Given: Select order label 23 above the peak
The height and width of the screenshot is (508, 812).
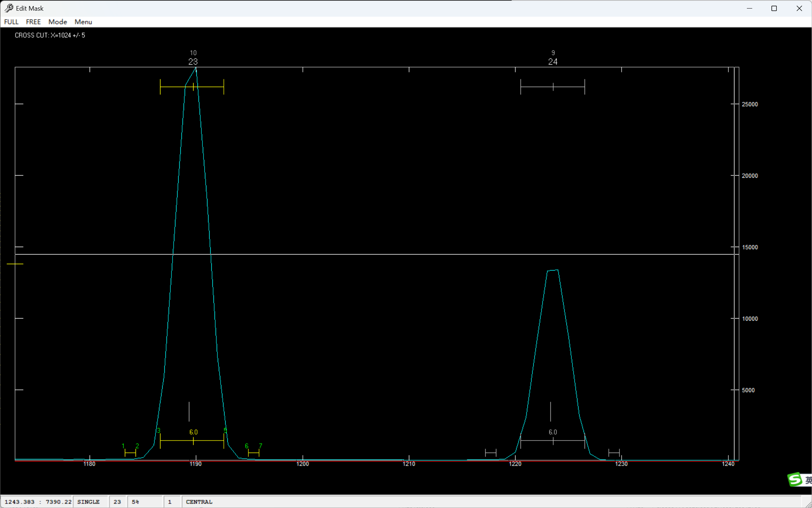Looking at the screenshot, I should point(193,62).
